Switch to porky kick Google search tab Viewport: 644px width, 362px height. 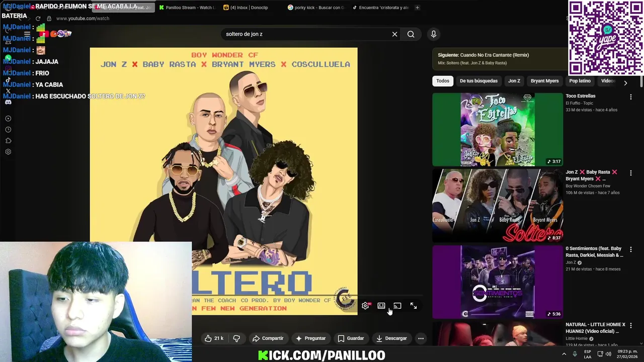(316, 8)
